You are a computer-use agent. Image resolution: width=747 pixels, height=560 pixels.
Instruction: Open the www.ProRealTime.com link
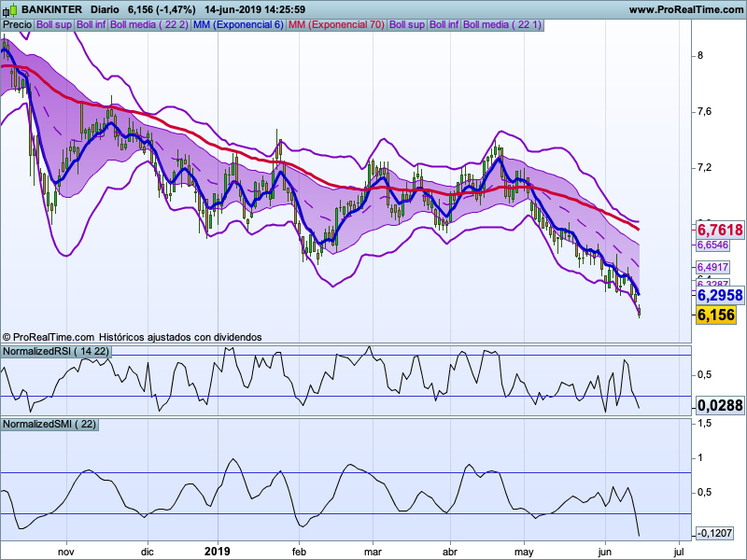point(686,9)
